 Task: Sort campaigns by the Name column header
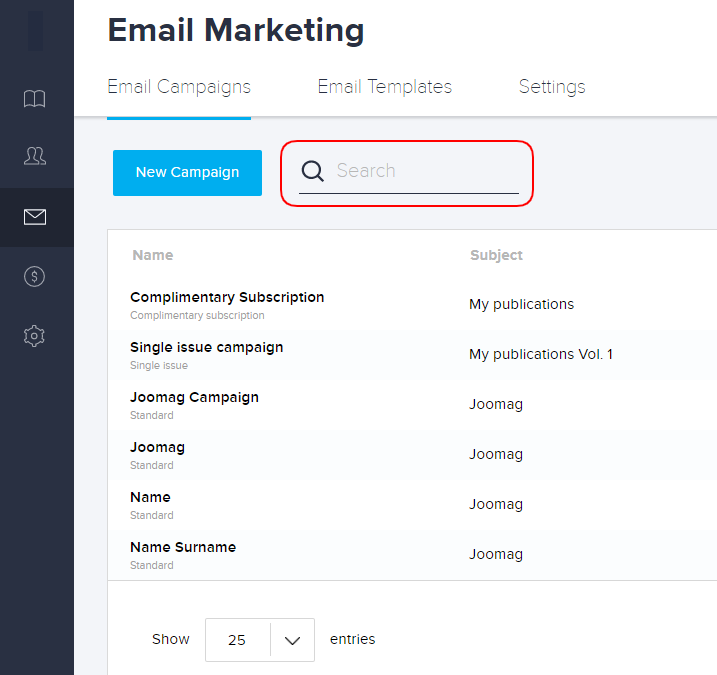click(x=152, y=255)
